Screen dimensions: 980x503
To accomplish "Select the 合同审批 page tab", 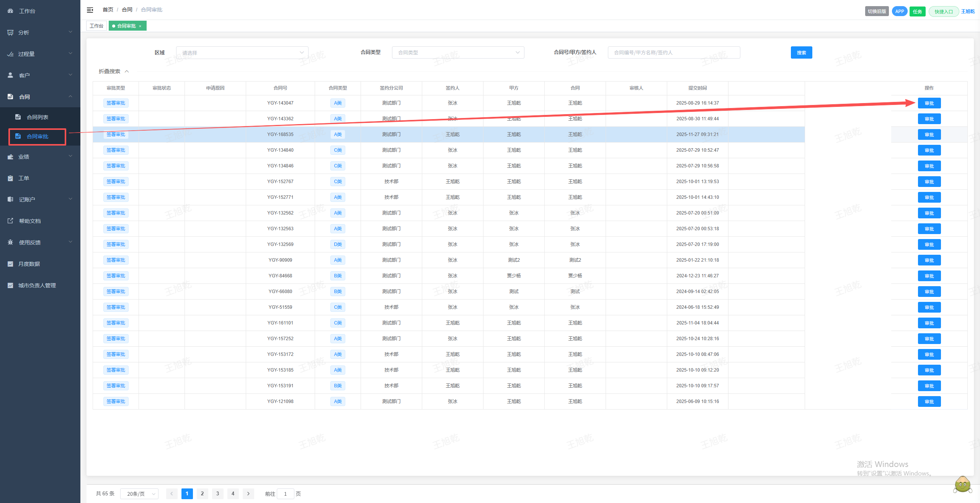I will coord(127,26).
